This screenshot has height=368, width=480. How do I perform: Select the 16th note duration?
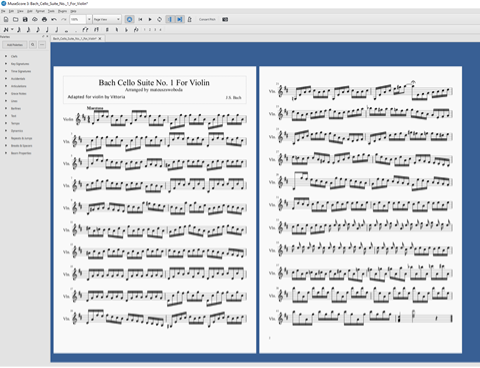pyautogui.click(x=29, y=30)
